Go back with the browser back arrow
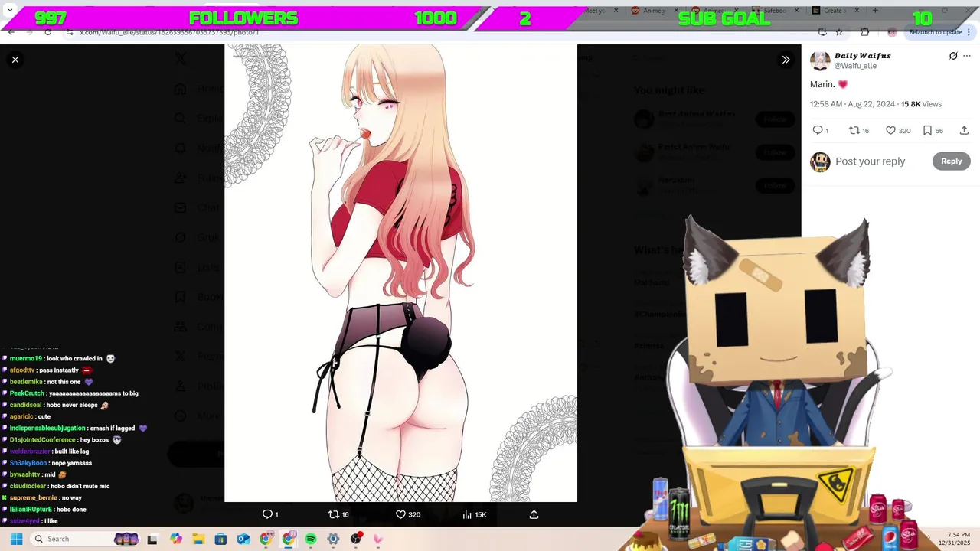This screenshot has width=980, height=551. pyautogui.click(x=11, y=32)
